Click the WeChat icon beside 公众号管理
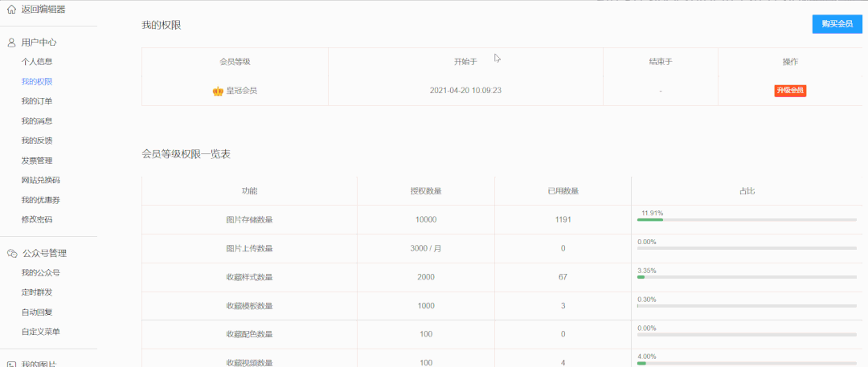This screenshot has width=868, height=367. [12, 254]
